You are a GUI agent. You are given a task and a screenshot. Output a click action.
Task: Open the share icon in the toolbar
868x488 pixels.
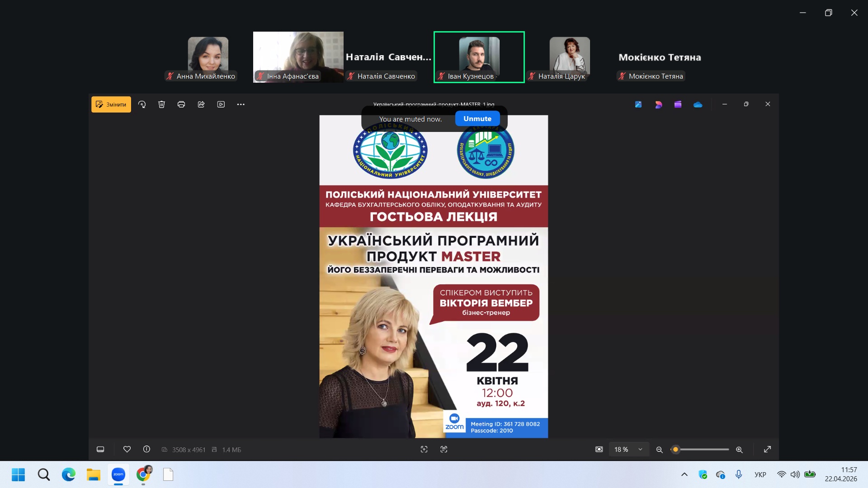tap(201, 104)
